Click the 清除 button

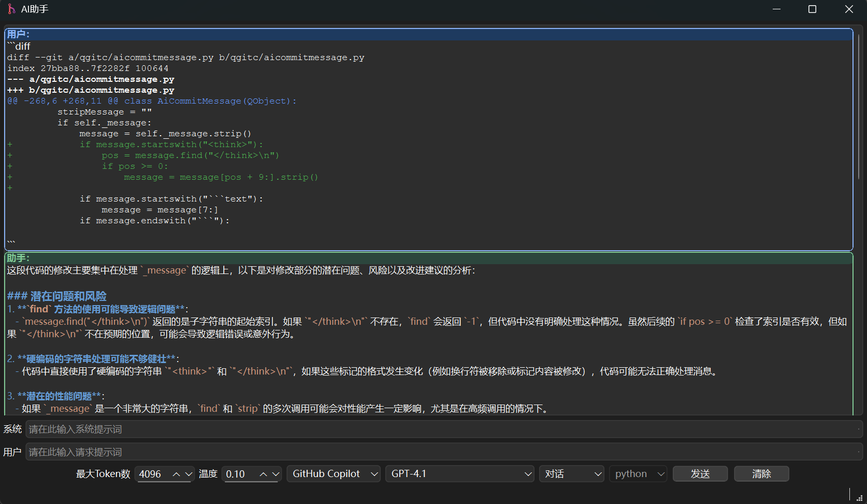click(761, 474)
